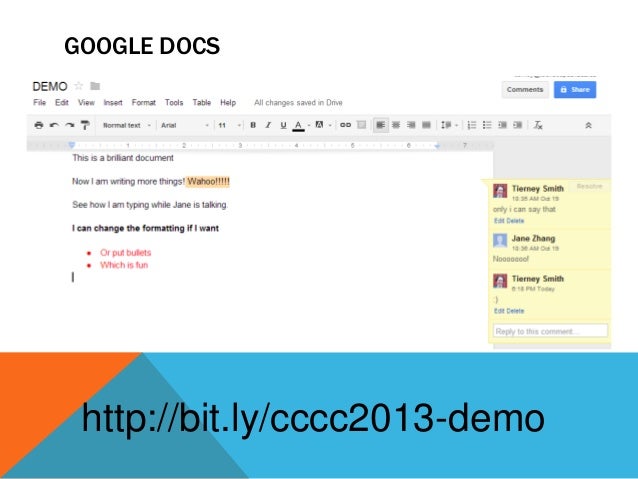Open the Tools menu
Screen dimensions: 638x479
pyautogui.click(x=174, y=103)
